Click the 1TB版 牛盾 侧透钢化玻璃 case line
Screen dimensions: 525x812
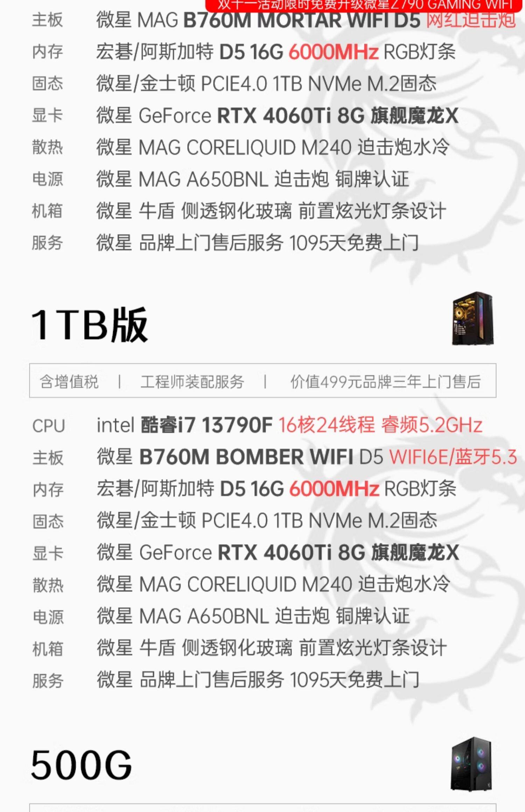pyautogui.click(x=272, y=648)
